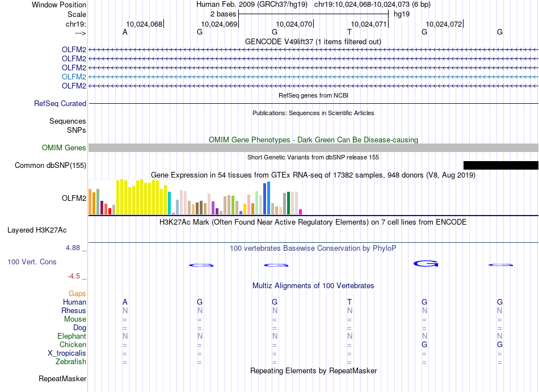Click '100 vertebrates Basewise Conservation by PhyloP'
Viewport: 539px width, 392px height.
pos(313,248)
